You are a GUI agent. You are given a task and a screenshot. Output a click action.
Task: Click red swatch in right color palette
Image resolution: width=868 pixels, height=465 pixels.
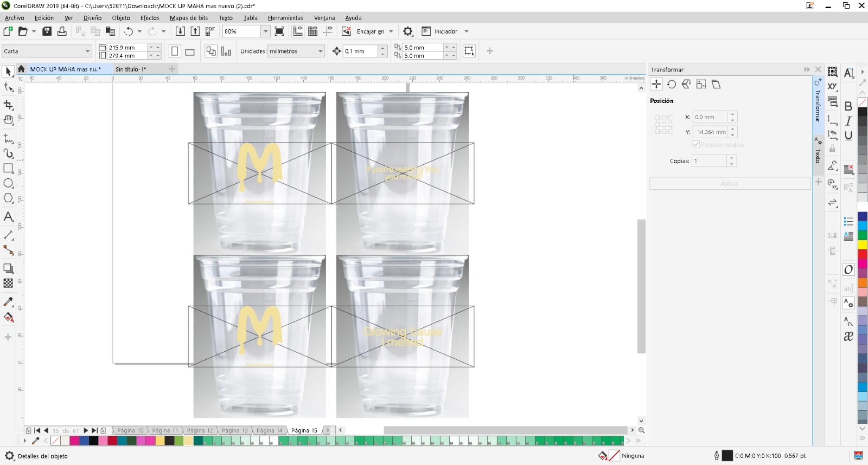click(863, 254)
